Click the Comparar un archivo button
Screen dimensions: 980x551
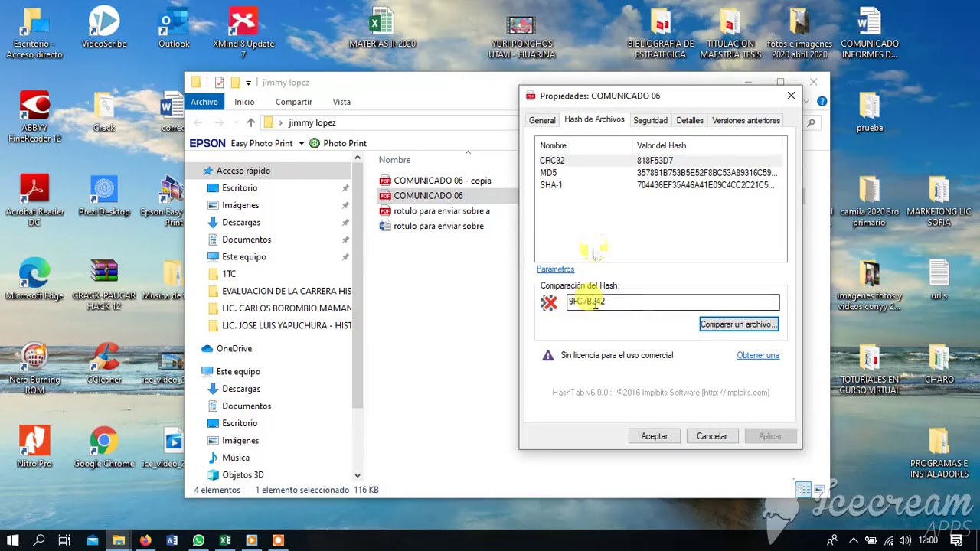(x=739, y=324)
